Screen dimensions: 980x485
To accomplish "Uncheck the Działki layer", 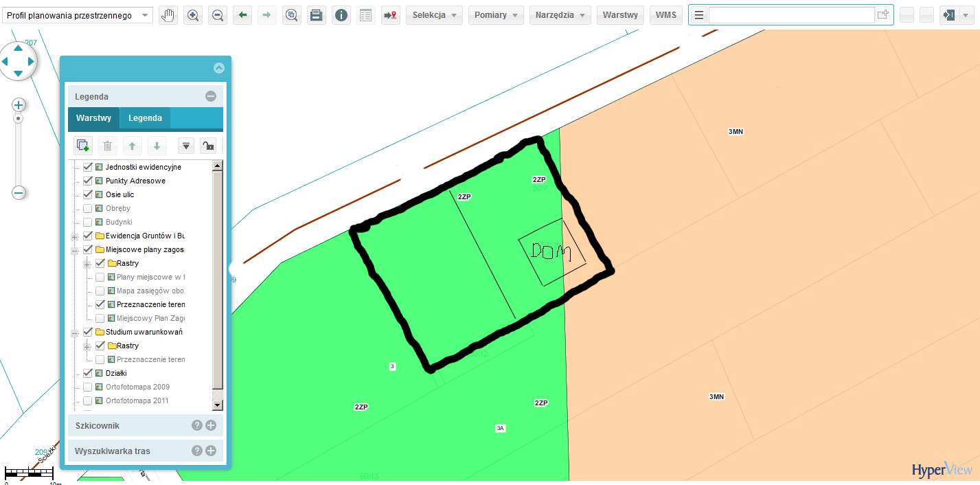I will click(88, 373).
